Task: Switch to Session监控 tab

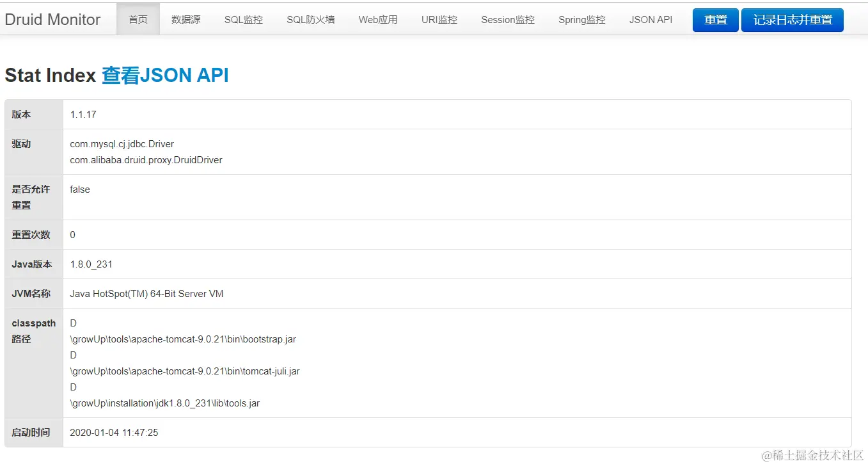Action: 508,20
